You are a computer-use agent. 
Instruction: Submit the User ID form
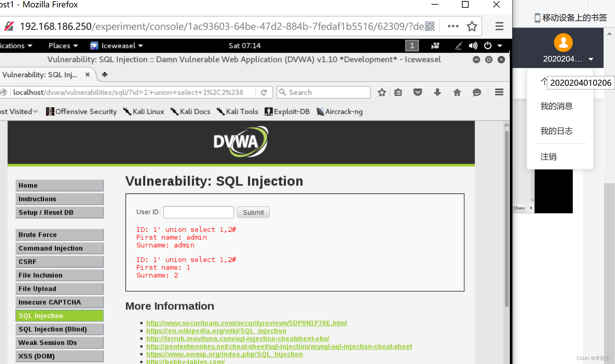tap(253, 212)
